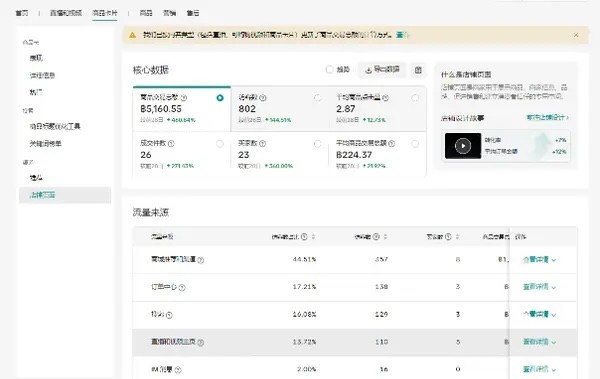The image size is (600, 379).
Task: Click the 357 visitors value in the first row
Action: (x=382, y=260)
